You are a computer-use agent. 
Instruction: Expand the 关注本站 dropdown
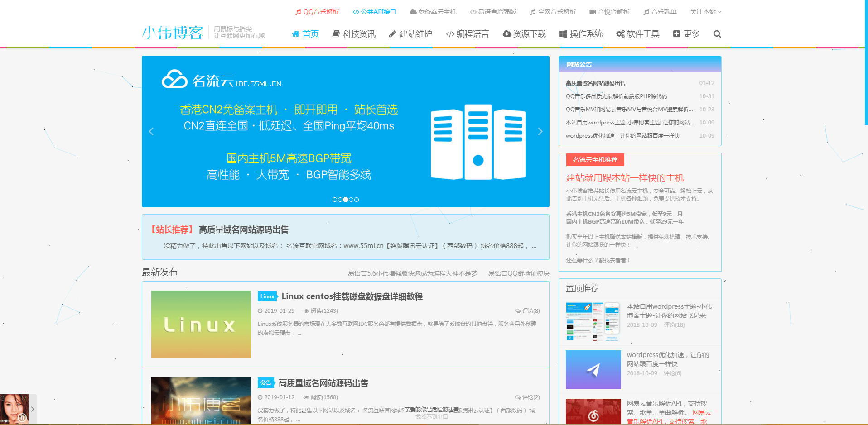[x=705, y=12]
